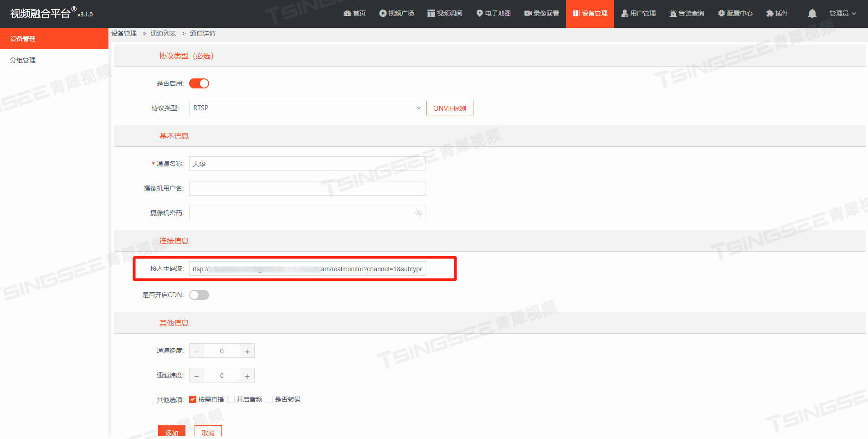Increase 通道经度 with plus button
Screen dimensions: 868x439
click(247, 351)
